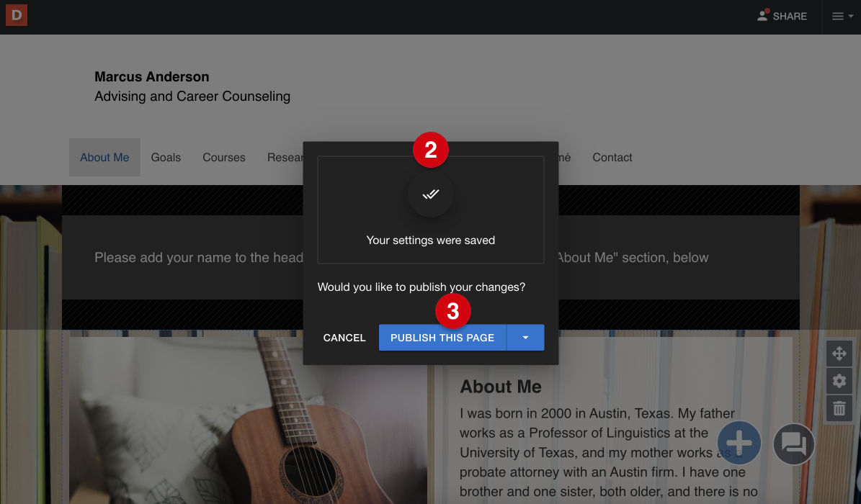Open module settings with the gear icon
This screenshot has width=861, height=504.
click(839, 380)
